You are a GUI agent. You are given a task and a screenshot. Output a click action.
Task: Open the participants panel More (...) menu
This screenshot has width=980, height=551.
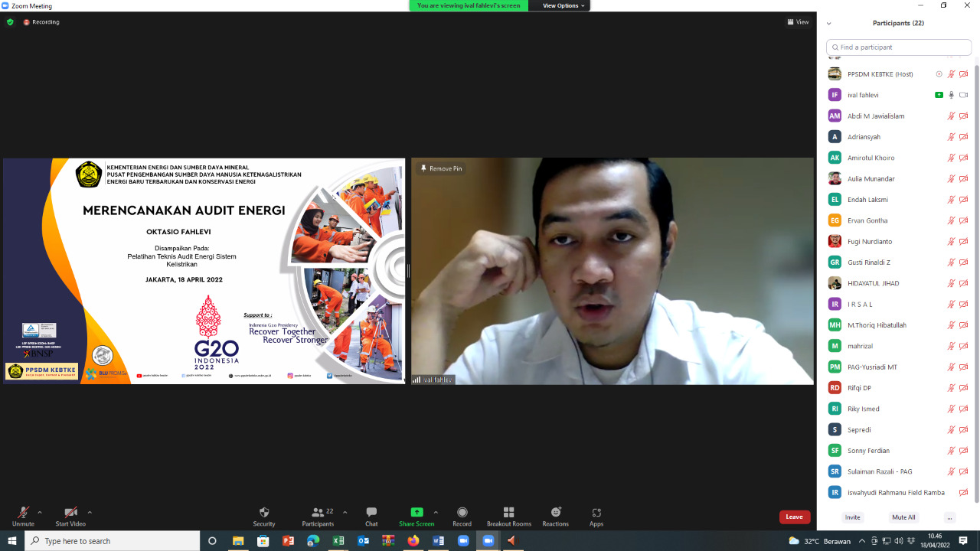click(950, 517)
